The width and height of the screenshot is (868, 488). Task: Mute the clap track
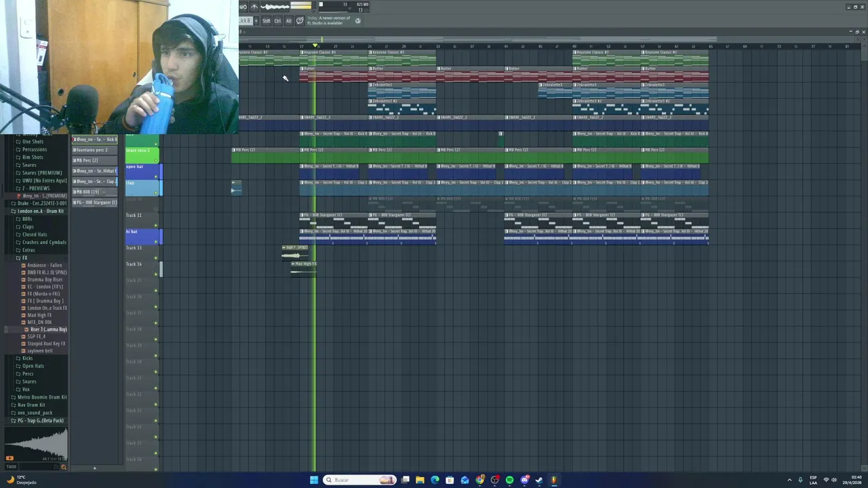[156, 192]
